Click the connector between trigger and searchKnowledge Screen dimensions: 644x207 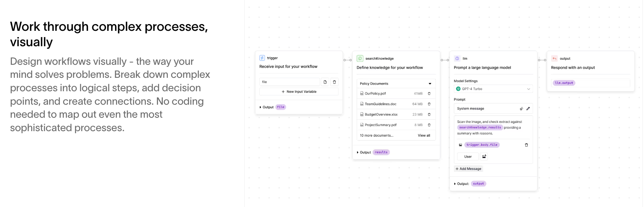click(348, 60)
